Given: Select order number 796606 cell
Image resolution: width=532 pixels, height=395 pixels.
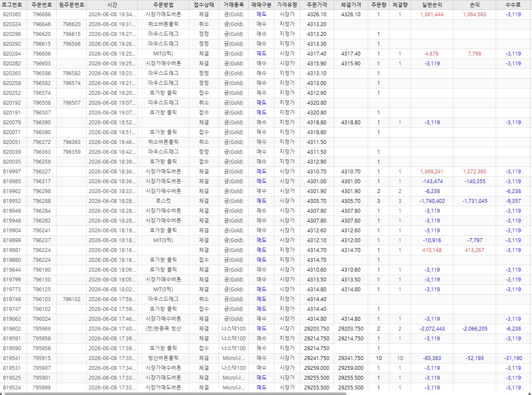Looking at the screenshot, I should (x=41, y=53).
